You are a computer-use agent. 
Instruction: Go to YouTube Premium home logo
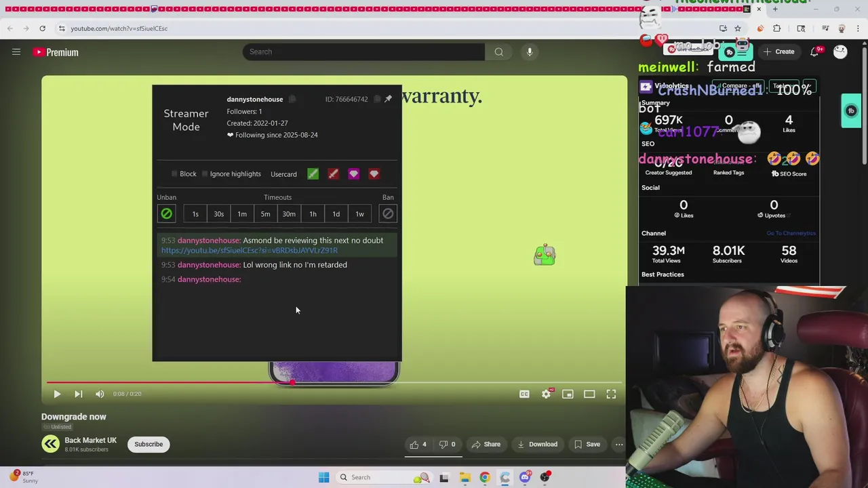click(x=56, y=52)
